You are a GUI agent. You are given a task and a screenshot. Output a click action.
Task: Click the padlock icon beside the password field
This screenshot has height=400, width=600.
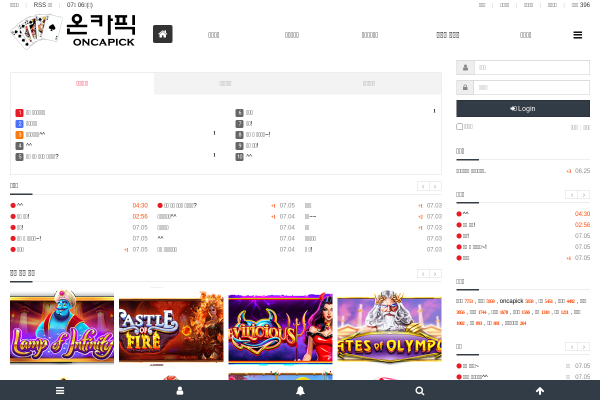[465, 87]
